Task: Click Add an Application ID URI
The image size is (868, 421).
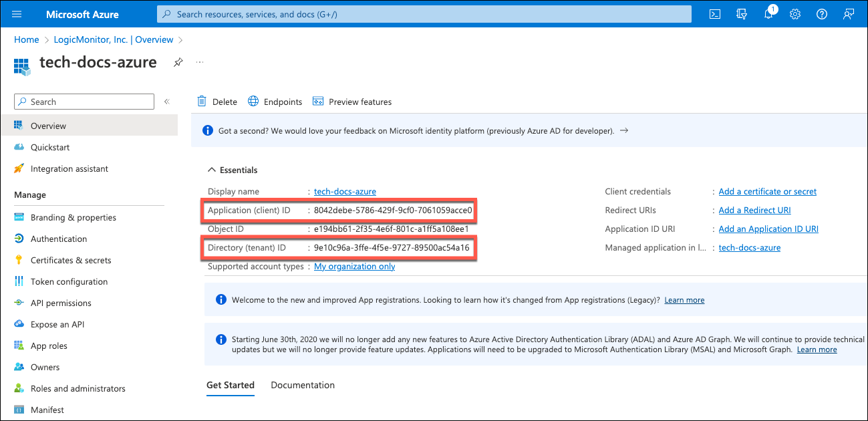Action: (x=768, y=229)
